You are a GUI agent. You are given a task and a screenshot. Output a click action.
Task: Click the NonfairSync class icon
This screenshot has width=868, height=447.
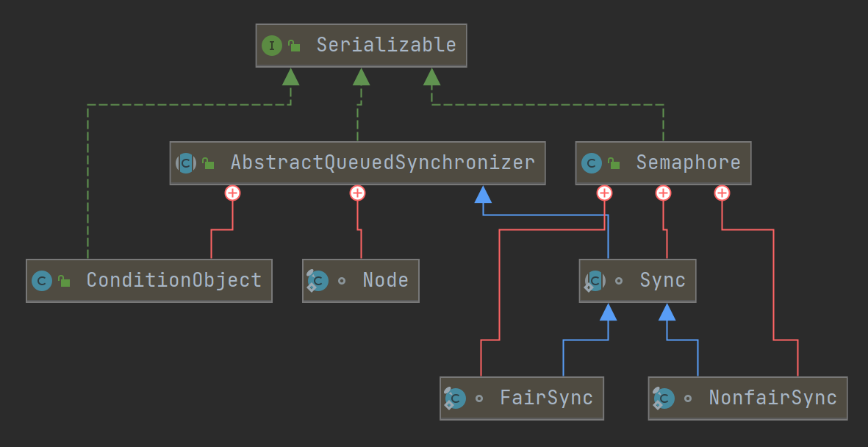[664, 398]
